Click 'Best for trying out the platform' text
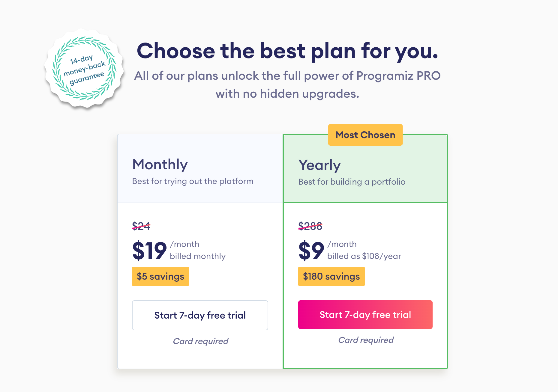Screen dimensions: 558x392 pos(193,181)
